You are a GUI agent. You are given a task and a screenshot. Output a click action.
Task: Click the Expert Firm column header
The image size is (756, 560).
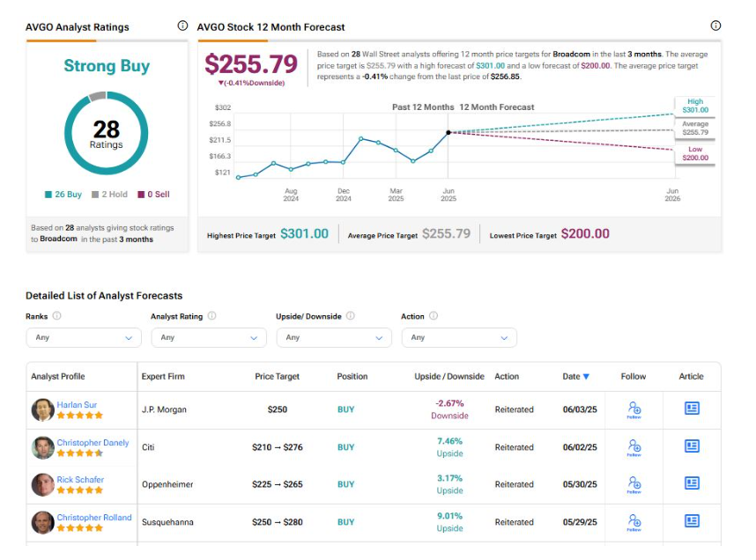[163, 376]
